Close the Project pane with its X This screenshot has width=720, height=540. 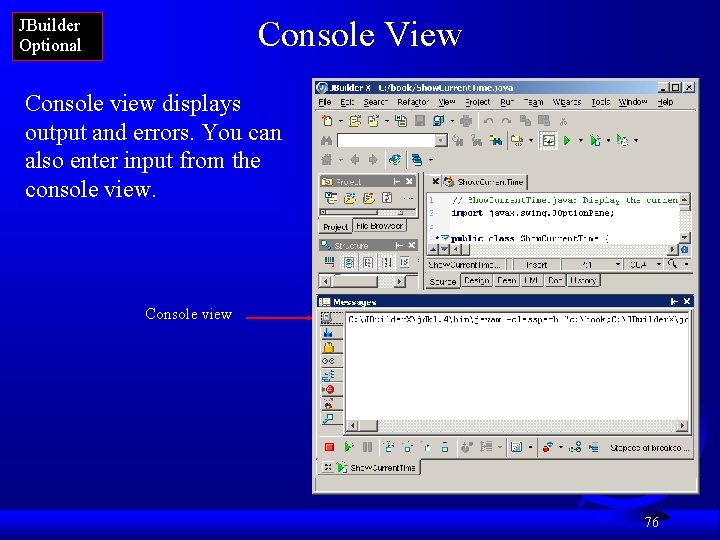pos(409,181)
